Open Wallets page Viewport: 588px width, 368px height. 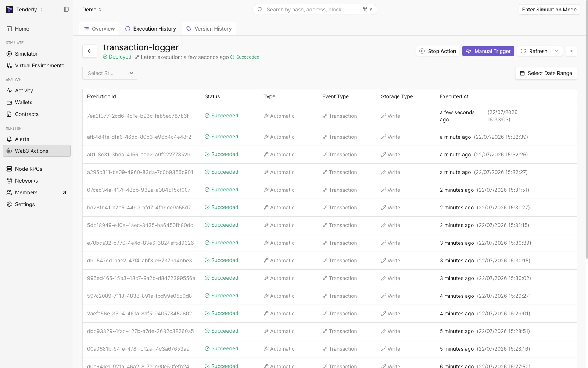point(37,102)
